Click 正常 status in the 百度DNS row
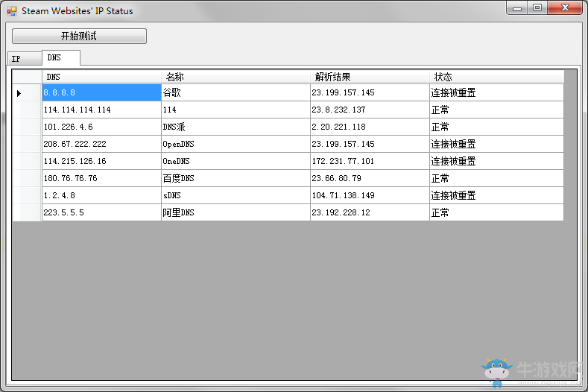 coord(497,178)
